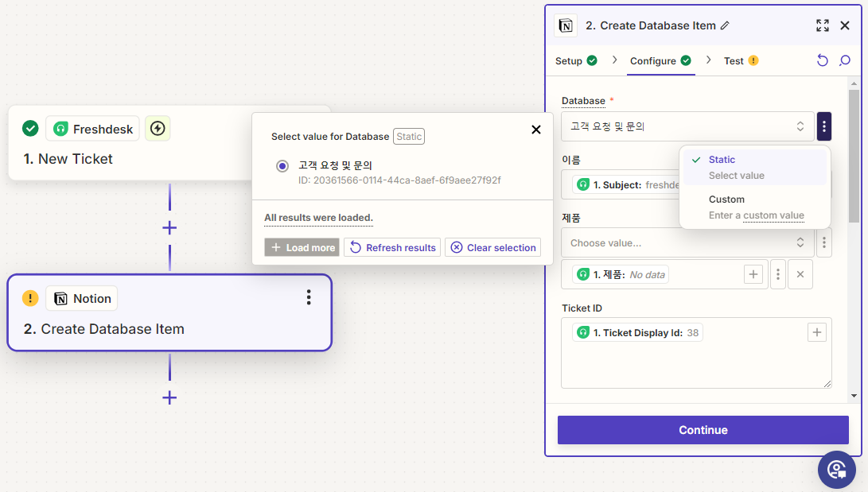
Task: Click the panel vertical scrollbar thumb
Action: [x=854, y=156]
